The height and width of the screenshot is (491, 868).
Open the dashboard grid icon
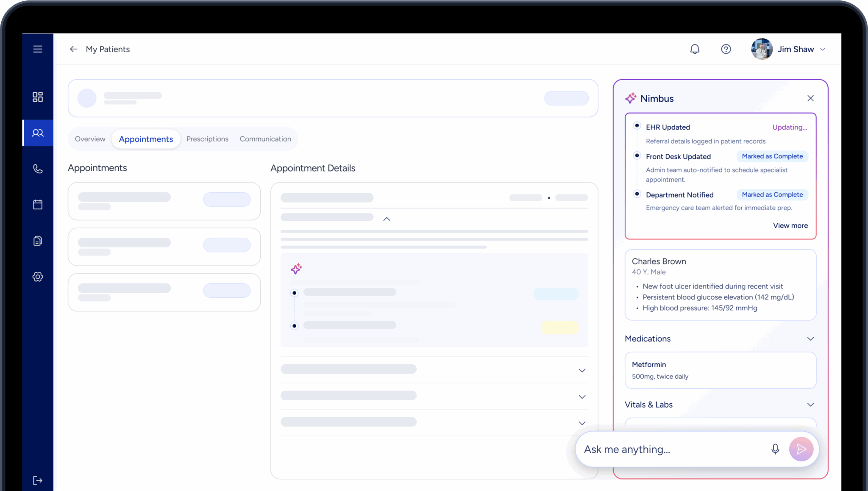click(x=38, y=97)
